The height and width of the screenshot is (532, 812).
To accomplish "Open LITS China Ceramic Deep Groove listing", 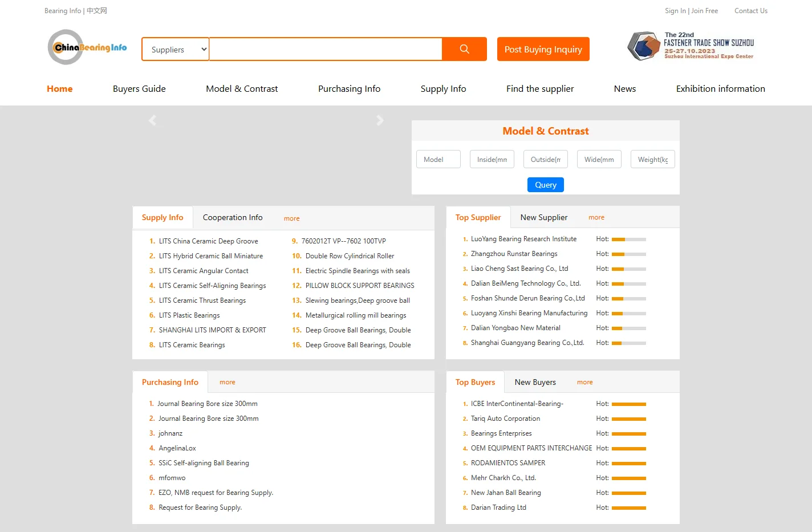I will click(208, 241).
